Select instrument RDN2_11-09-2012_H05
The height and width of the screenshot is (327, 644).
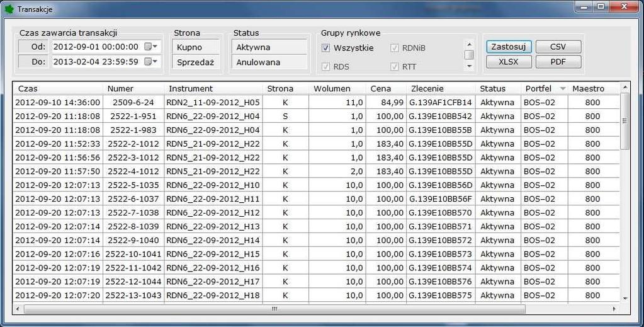[213, 103]
